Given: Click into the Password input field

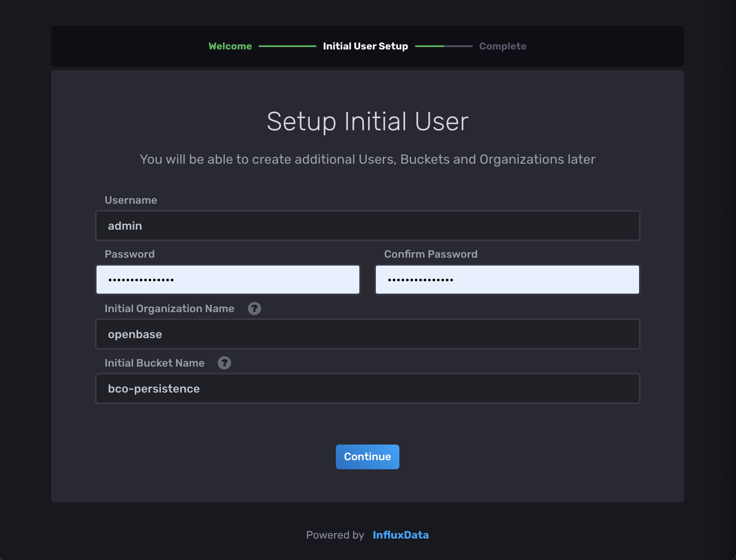Looking at the screenshot, I should [x=228, y=280].
